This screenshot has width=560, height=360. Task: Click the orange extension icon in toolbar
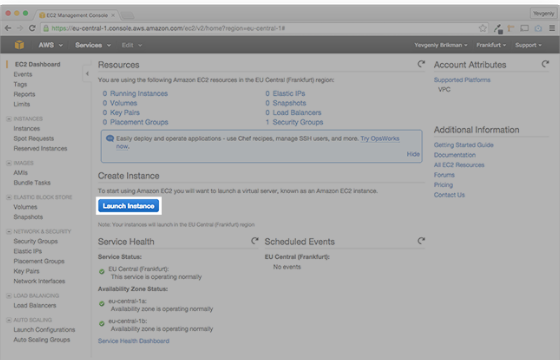[x=511, y=28]
